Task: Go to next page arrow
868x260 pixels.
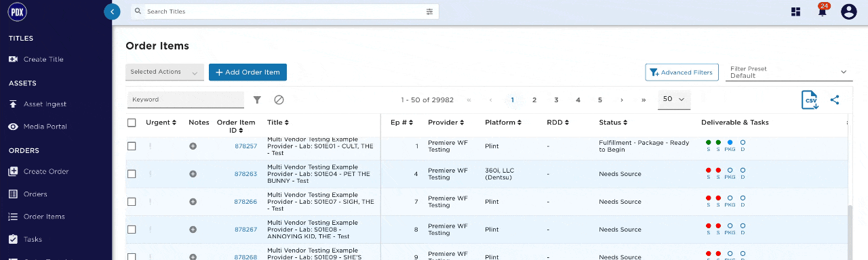Action: pyautogui.click(x=622, y=100)
